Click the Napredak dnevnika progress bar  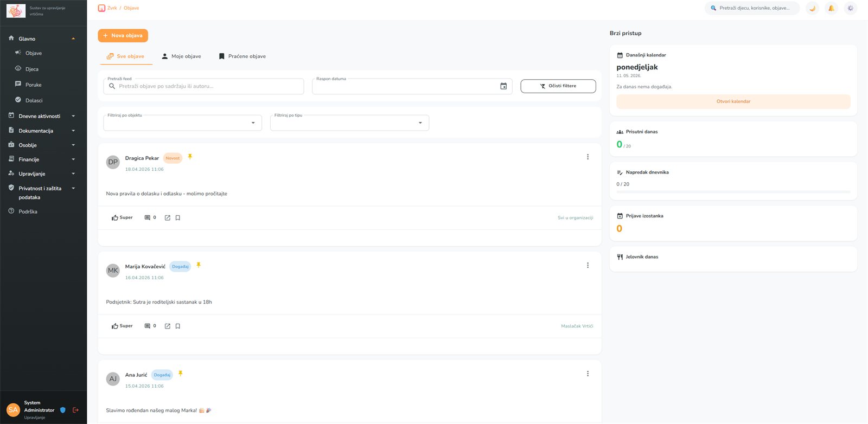pos(733,192)
